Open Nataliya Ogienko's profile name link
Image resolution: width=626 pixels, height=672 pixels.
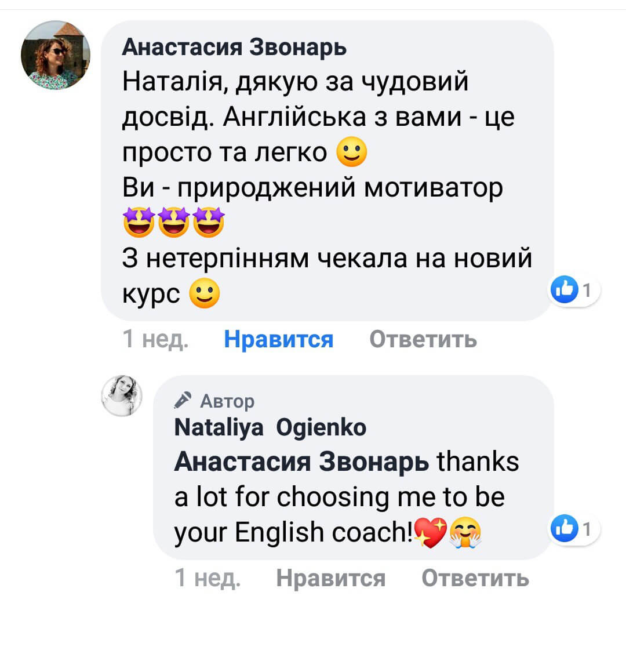[270, 427]
